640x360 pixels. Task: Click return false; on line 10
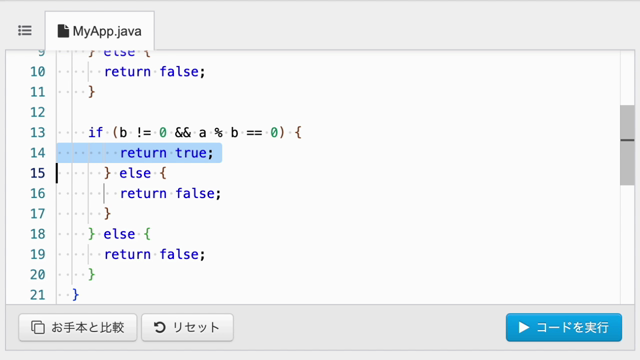[x=154, y=72]
